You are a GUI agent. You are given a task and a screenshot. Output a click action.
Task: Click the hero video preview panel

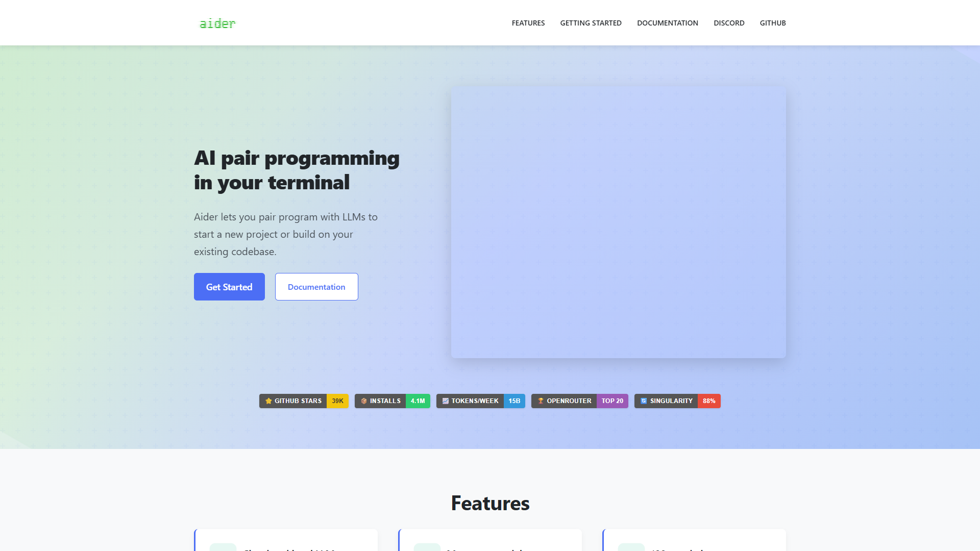(619, 222)
